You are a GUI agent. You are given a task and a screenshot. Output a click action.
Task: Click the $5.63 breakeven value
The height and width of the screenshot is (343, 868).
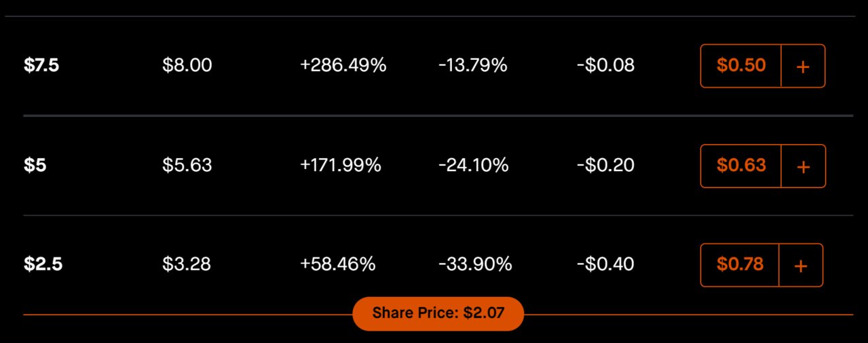(187, 166)
